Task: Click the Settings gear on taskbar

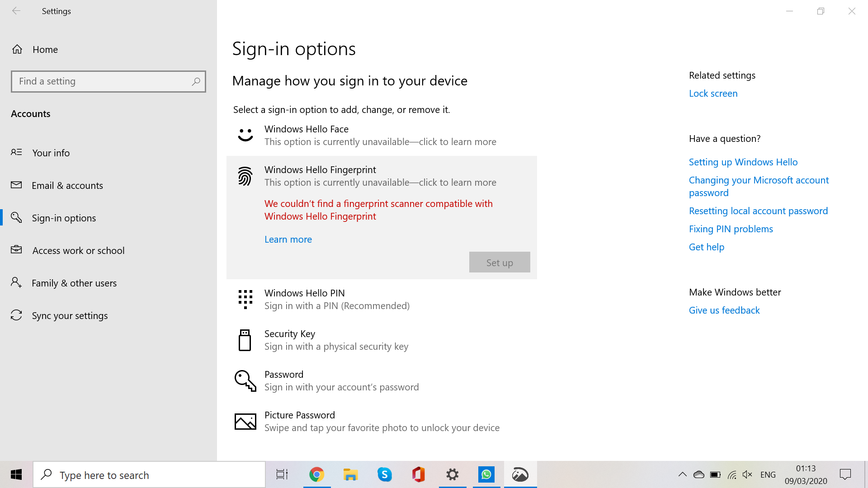Action: [453, 474]
